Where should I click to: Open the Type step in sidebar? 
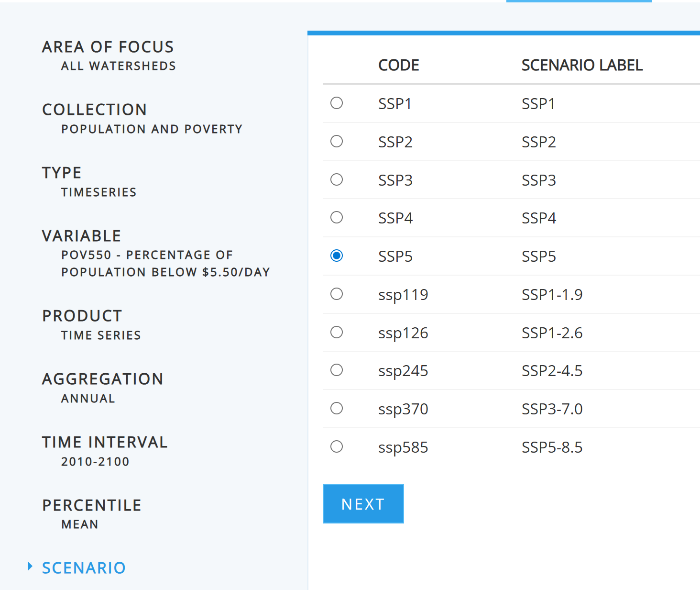click(x=62, y=173)
